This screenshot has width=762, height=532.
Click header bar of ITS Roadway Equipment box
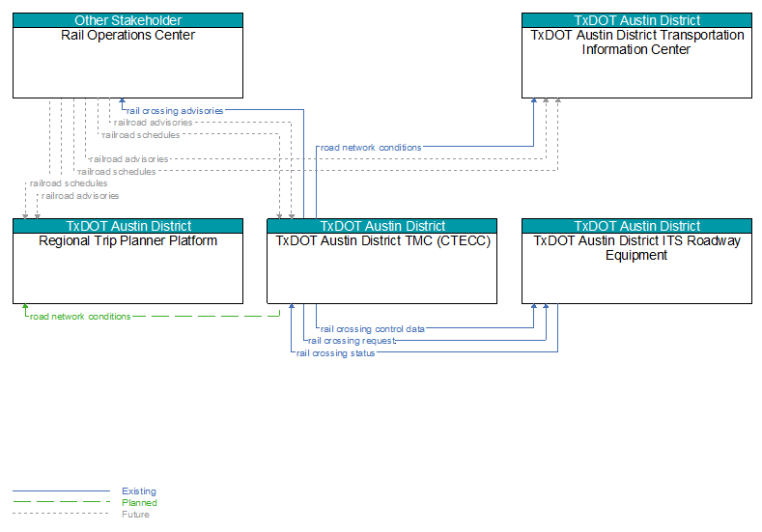636,226
